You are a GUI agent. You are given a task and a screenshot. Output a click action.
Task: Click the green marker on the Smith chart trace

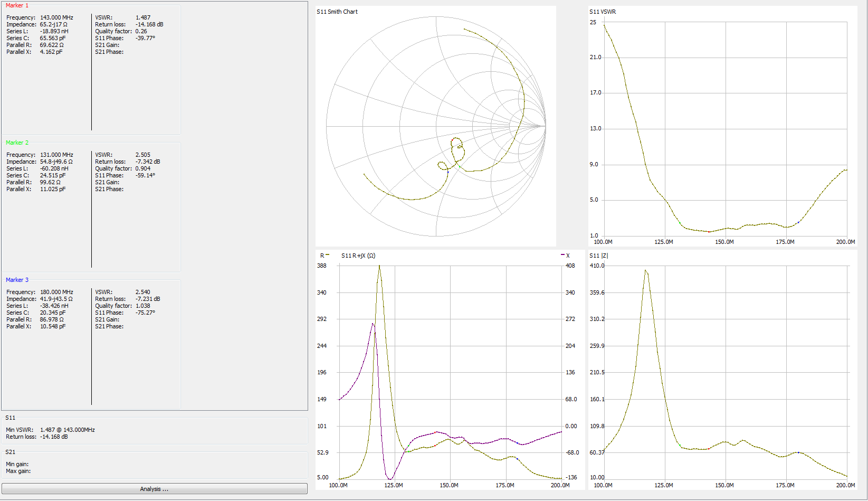click(x=460, y=167)
